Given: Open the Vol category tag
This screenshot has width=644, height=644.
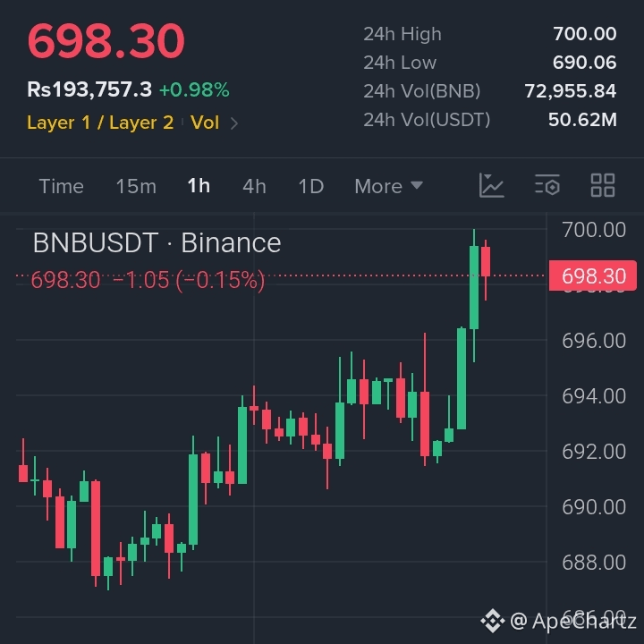Looking at the screenshot, I should tap(205, 123).
